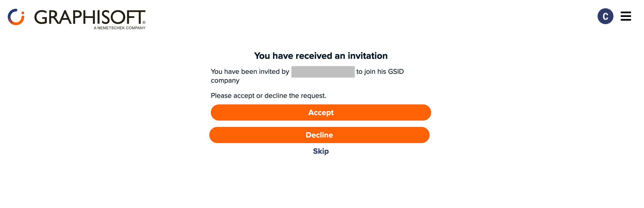644x208 pixels.
Task: Click the orange dot in the logo
Action: tap(23, 13)
